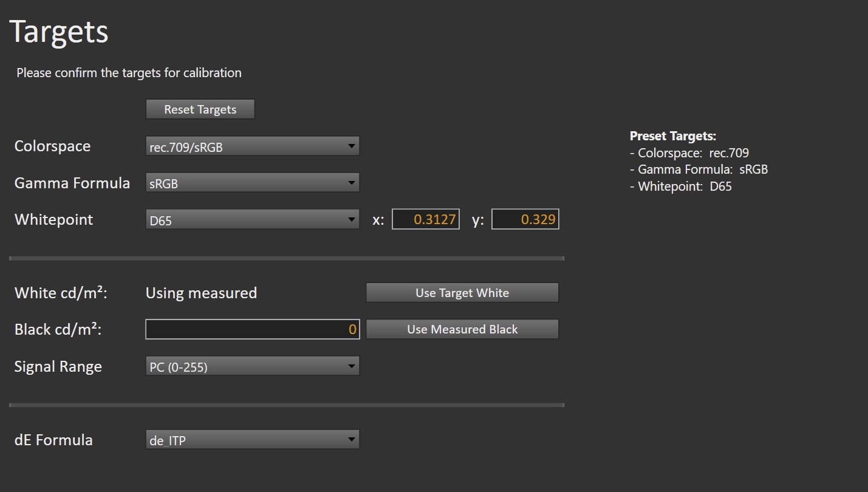
Task: Focus the Black cd/m² input field
Action: coord(252,329)
